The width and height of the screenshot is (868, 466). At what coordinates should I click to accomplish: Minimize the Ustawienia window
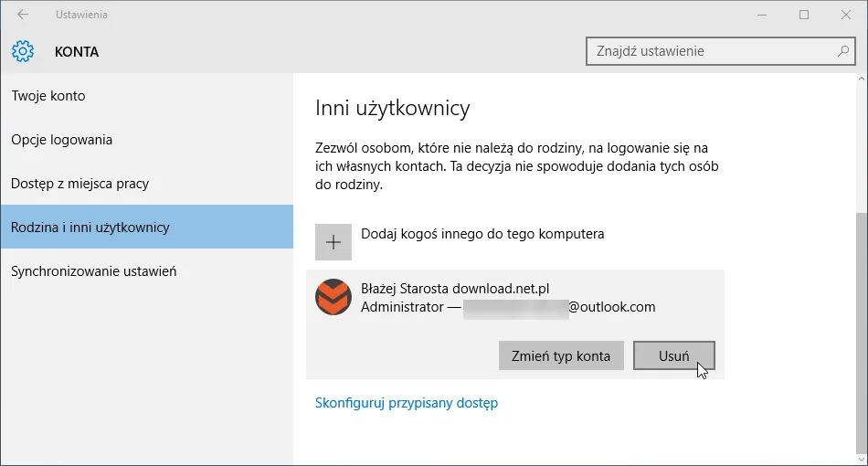pyautogui.click(x=762, y=15)
